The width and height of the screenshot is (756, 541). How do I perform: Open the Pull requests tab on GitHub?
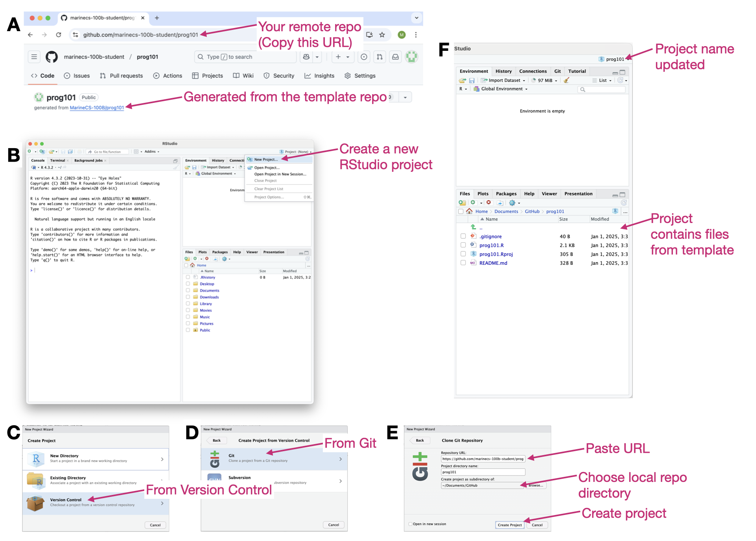[x=121, y=76]
